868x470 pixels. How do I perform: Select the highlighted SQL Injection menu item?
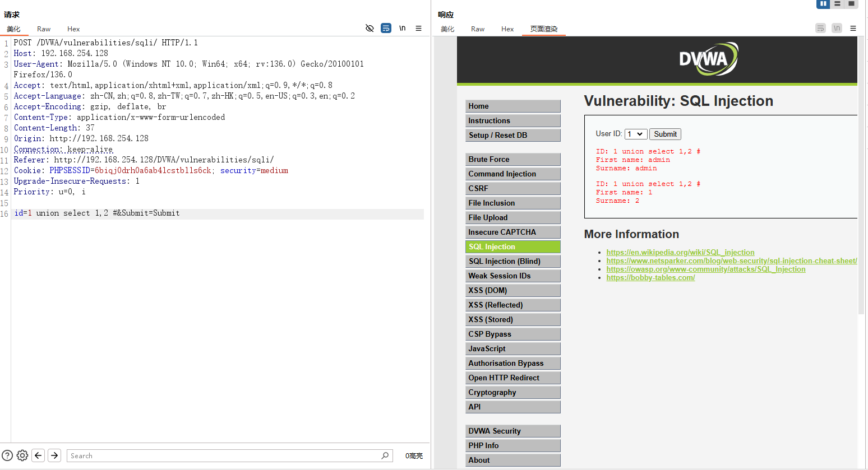click(513, 246)
